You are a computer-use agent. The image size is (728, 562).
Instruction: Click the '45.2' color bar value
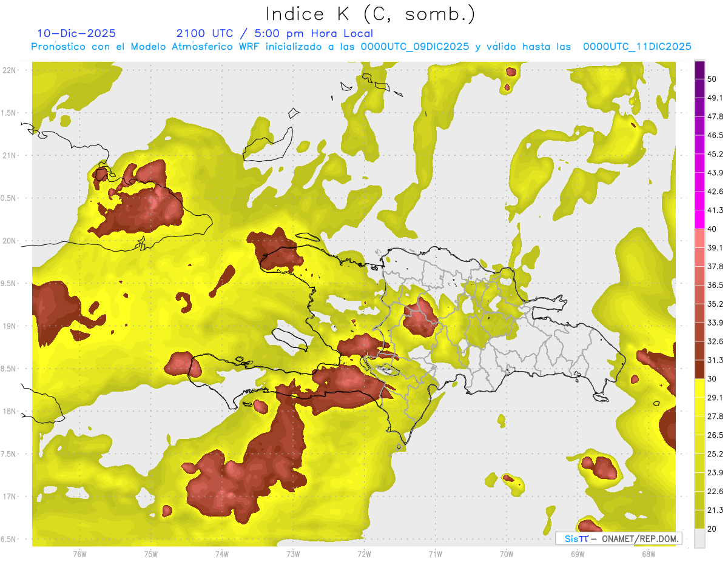pos(715,154)
